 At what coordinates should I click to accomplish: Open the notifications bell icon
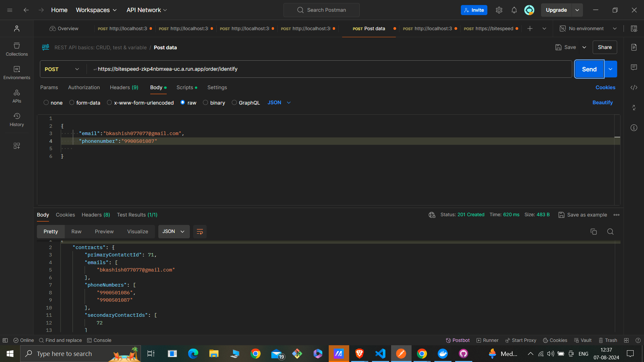[514, 10]
